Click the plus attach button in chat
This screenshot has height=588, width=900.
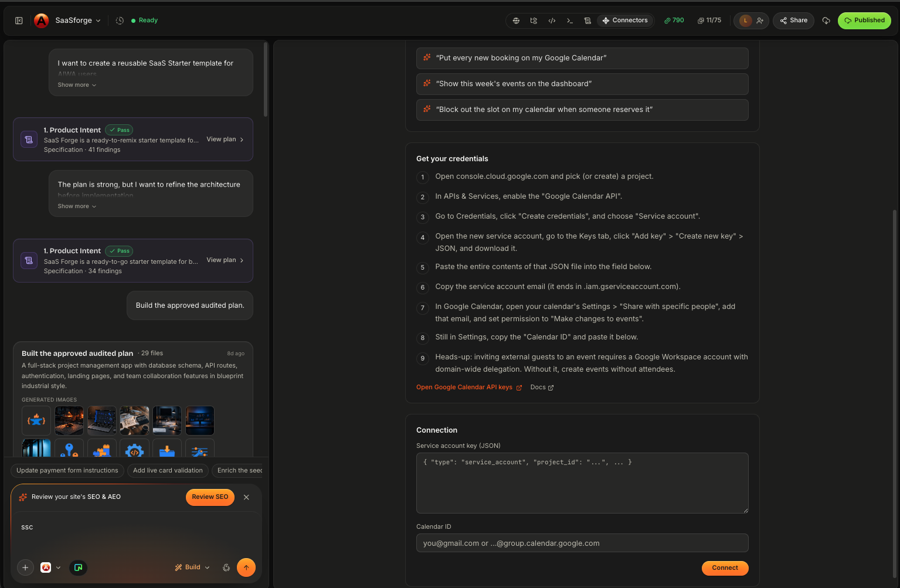pyautogui.click(x=25, y=567)
